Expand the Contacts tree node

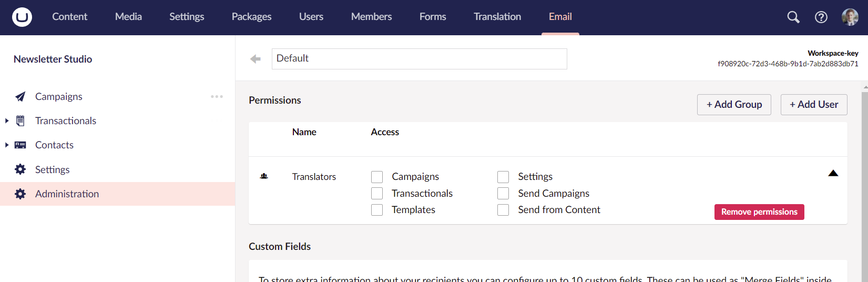(x=7, y=145)
